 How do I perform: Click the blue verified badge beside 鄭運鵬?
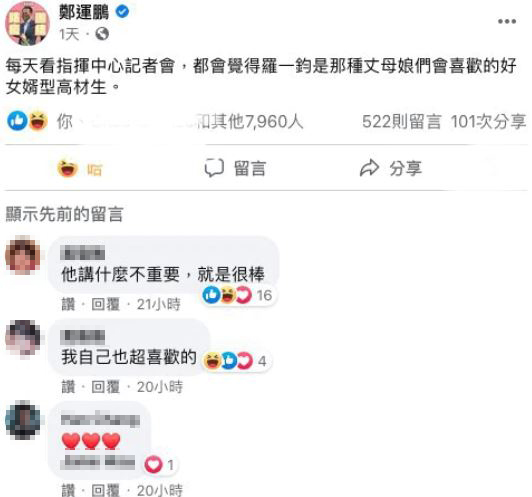coord(122,12)
